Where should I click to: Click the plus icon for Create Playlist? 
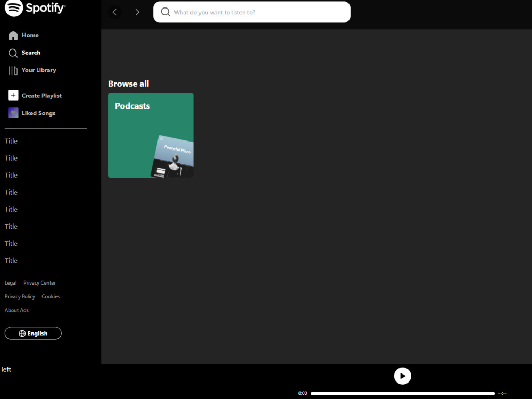[x=13, y=95]
